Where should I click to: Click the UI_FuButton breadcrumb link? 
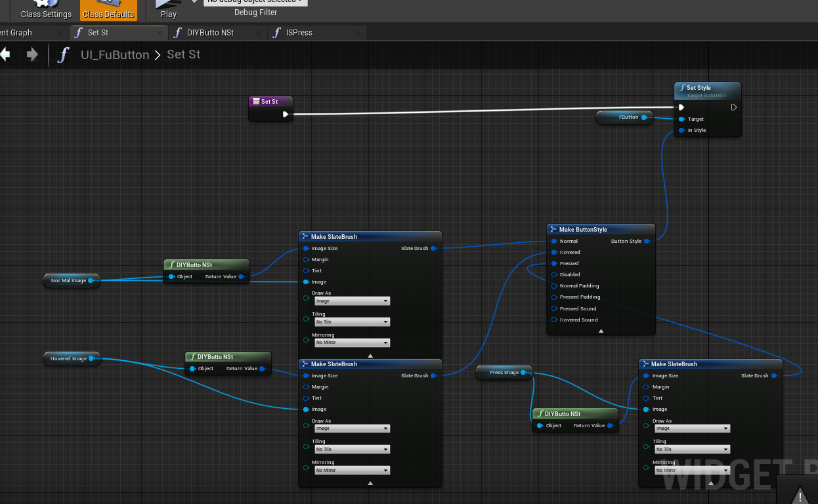point(115,54)
